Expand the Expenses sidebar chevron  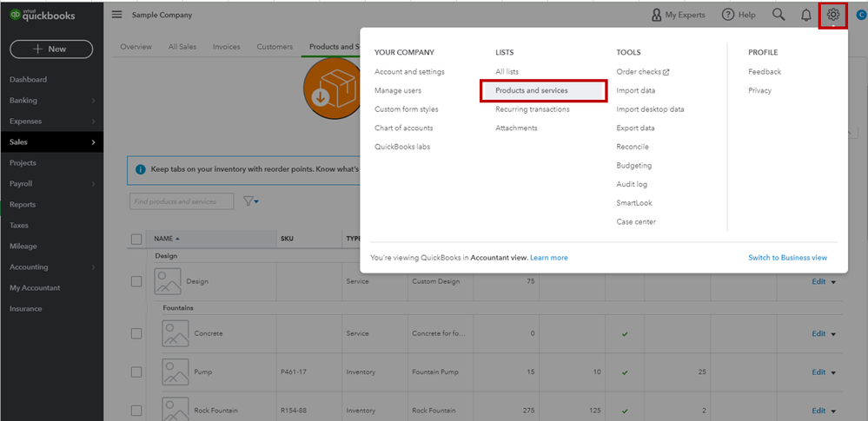[93, 122]
